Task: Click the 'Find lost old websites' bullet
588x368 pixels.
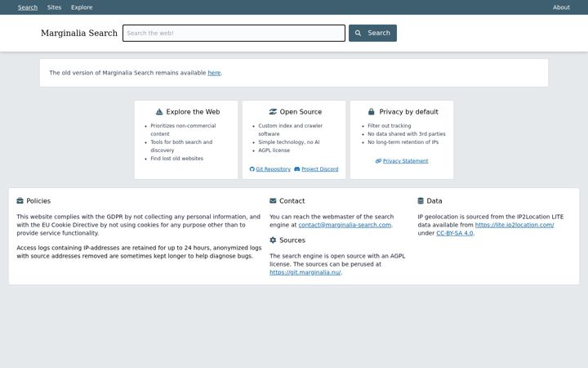Action: click(x=177, y=159)
